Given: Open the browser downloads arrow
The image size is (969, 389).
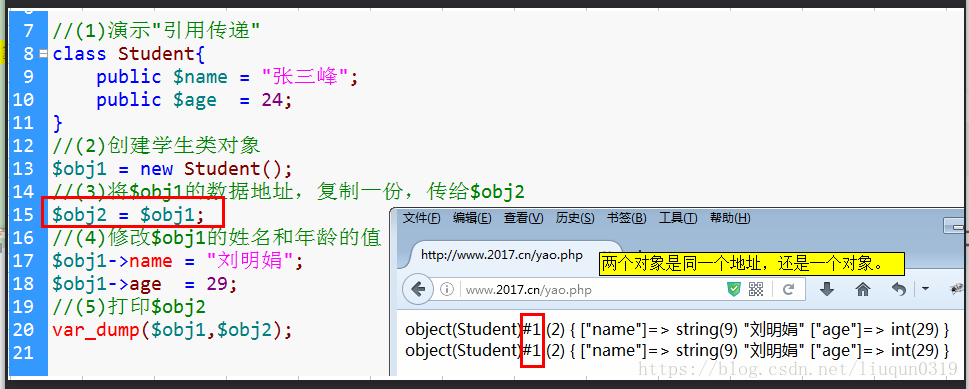Looking at the screenshot, I should [x=827, y=289].
